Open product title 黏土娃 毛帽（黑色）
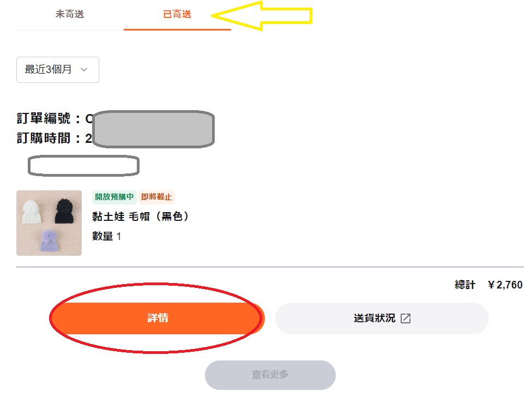The height and width of the screenshot is (403, 532). (x=140, y=216)
